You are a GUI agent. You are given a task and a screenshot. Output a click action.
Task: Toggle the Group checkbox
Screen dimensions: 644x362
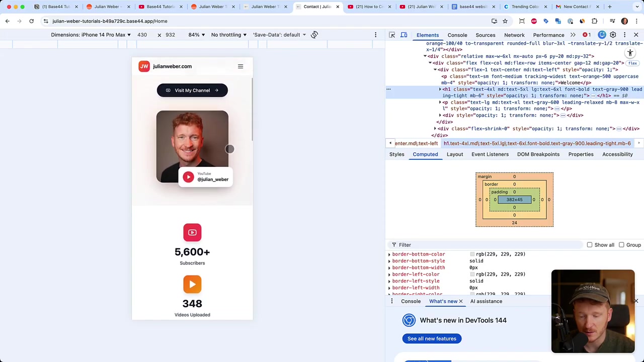(x=621, y=245)
